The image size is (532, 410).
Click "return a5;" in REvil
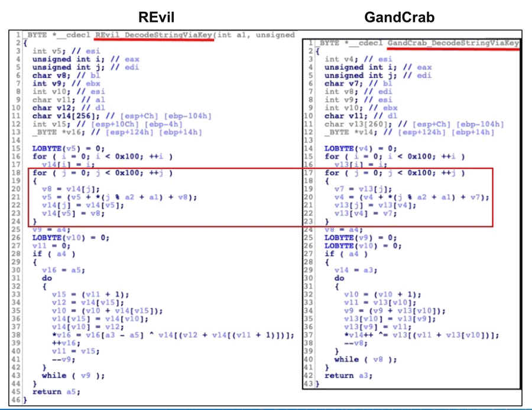click(56, 392)
